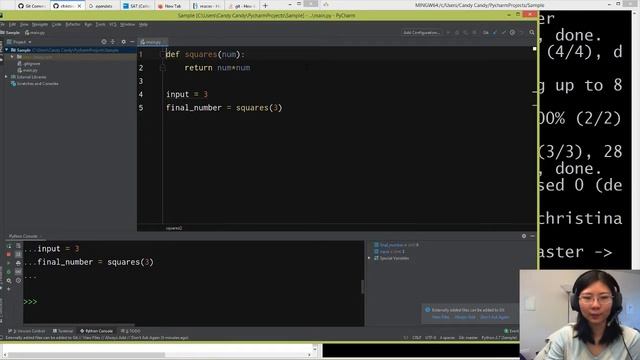Hide the Python Console panel
Image resolution: width=640 pixels, height=360 pixels.
pyautogui.click(x=532, y=236)
